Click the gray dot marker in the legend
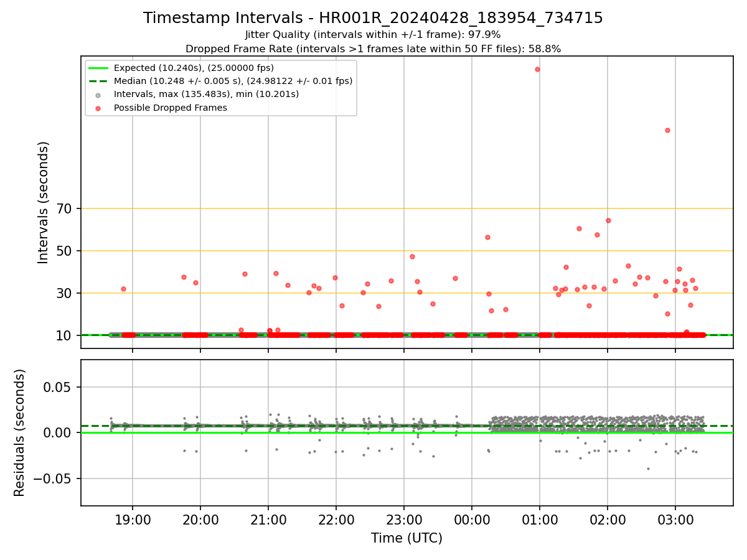Viewport: 747px width, 560px height. pyautogui.click(x=98, y=95)
